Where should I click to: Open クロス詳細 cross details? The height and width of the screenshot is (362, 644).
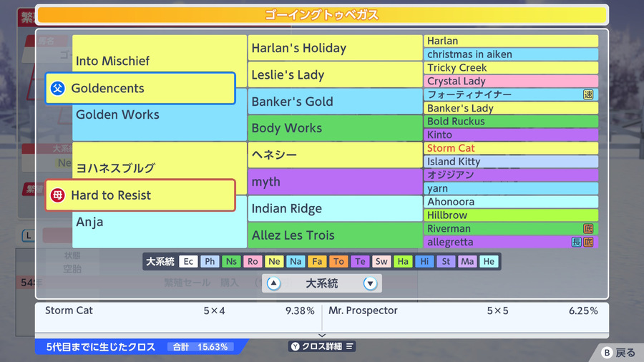(x=322, y=346)
